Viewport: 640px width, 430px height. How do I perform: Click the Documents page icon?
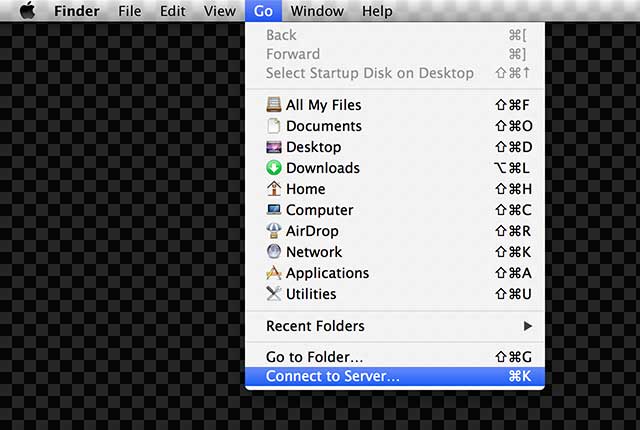click(x=274, y=126)
